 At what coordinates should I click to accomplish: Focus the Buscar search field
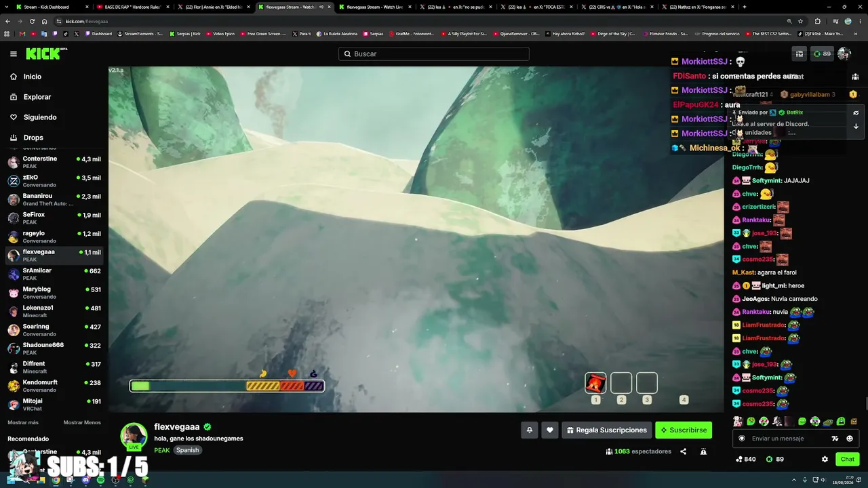(434, 54)
